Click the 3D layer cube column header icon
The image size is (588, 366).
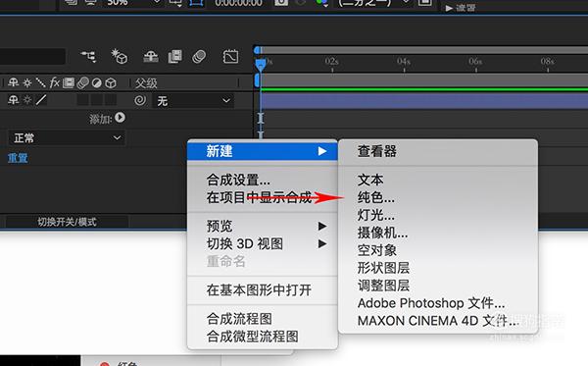click(111, 82)
